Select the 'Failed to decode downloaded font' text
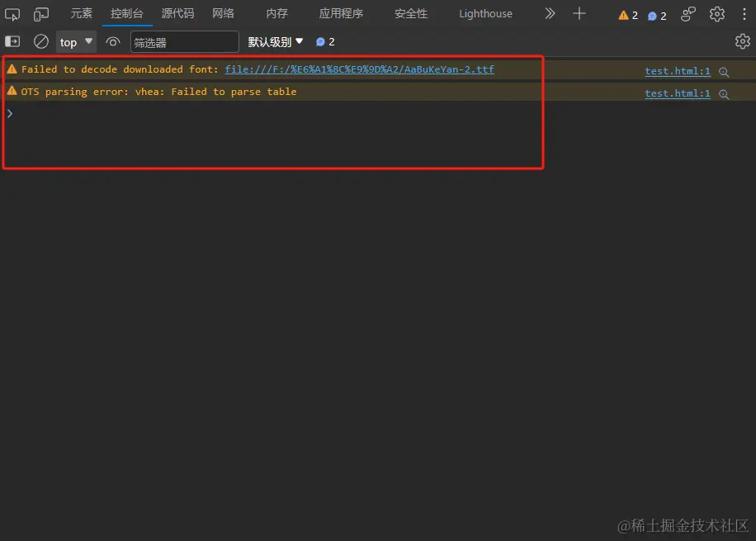This screenshot has width=756, height=541. click(x=120, y=69)
